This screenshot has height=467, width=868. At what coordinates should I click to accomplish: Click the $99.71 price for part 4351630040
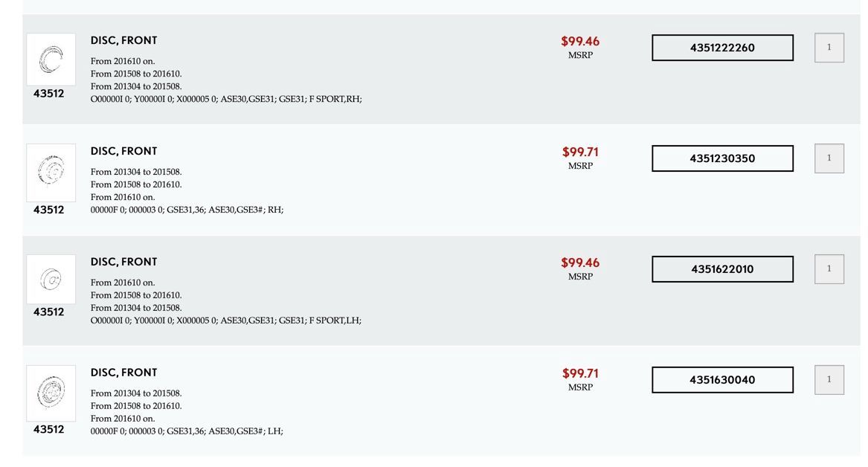pyautogui.click(x=580, y=374)
